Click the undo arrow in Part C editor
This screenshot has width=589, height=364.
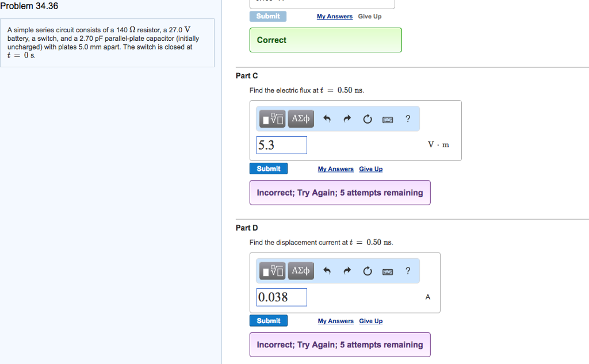[x=326, y=118]
